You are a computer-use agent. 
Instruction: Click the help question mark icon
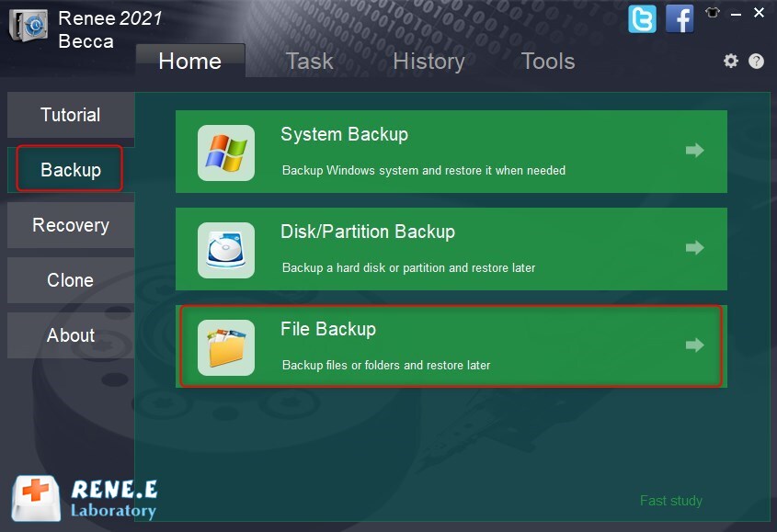coord(756,62)
